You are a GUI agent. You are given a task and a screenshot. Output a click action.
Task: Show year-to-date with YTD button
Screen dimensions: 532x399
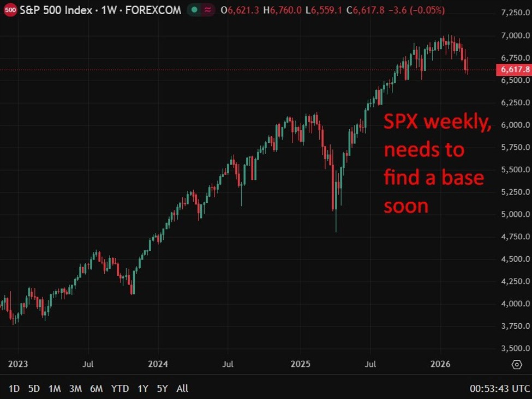(x=119, y=389)
